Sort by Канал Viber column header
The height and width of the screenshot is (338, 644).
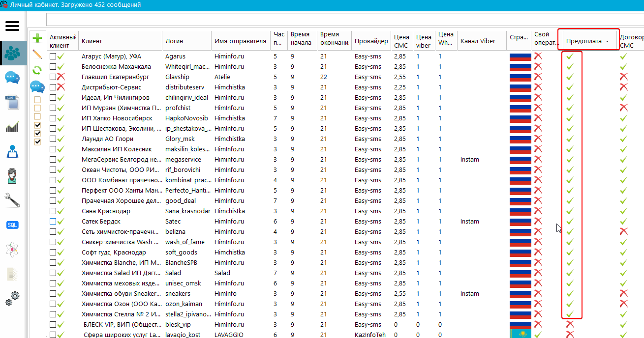coord(482,41)
